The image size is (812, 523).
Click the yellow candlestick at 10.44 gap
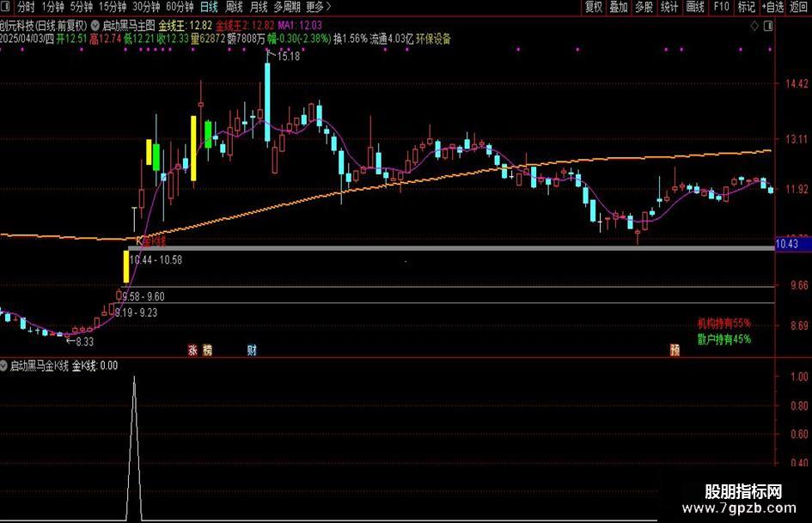click(x=125, y=267)
